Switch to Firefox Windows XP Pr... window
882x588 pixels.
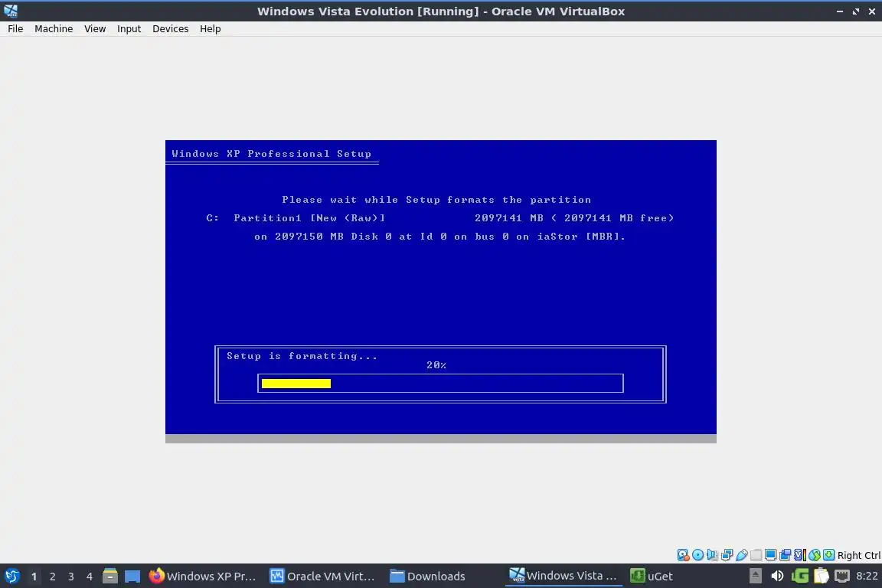202,577
